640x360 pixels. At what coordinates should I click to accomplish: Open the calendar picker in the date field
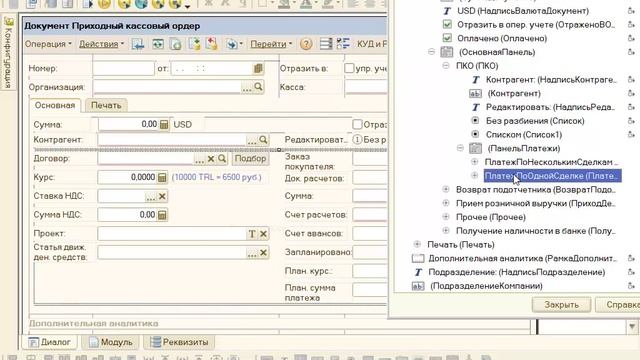pyautogui.click(x=258, y=69)
